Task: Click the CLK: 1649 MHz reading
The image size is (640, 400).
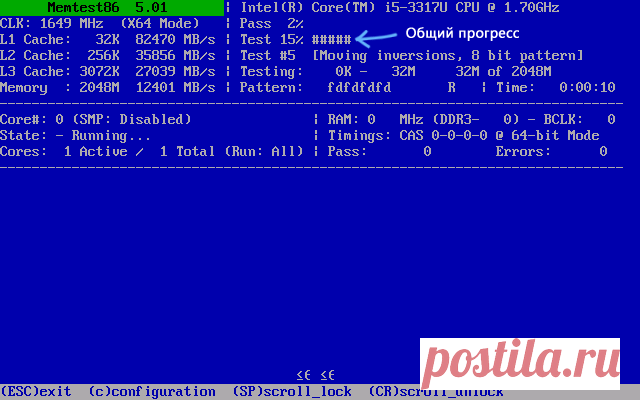Action: point(51,24)
